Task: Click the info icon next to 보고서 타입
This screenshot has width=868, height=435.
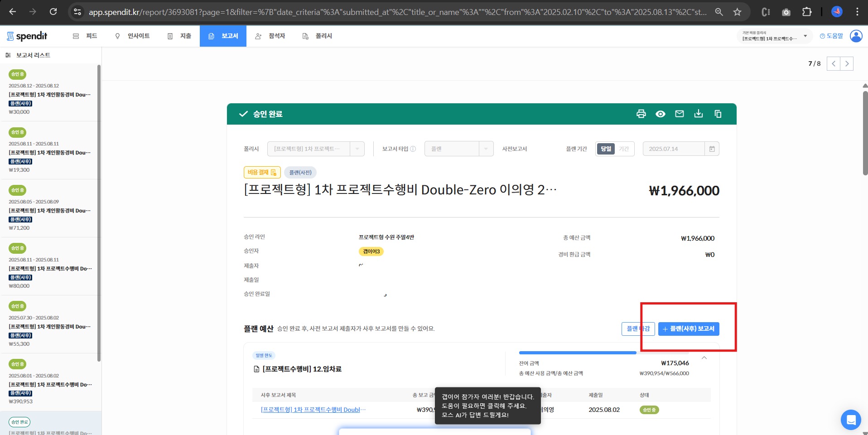Action: coord(413,149)
